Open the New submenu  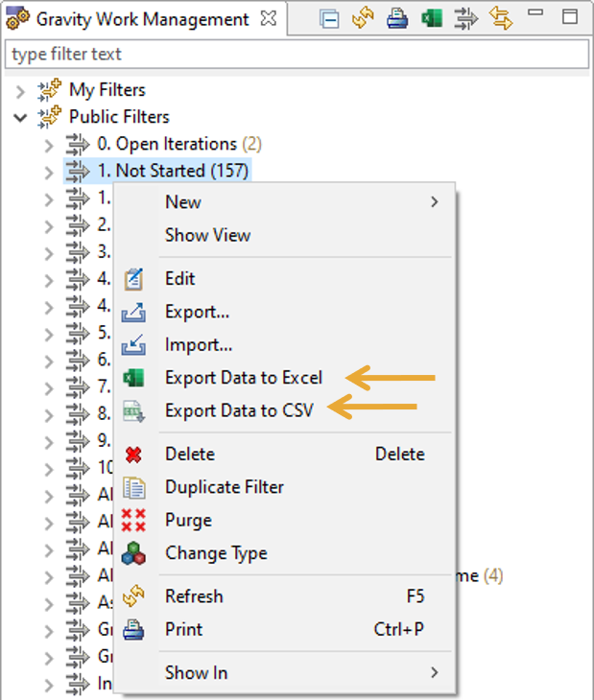183,202
